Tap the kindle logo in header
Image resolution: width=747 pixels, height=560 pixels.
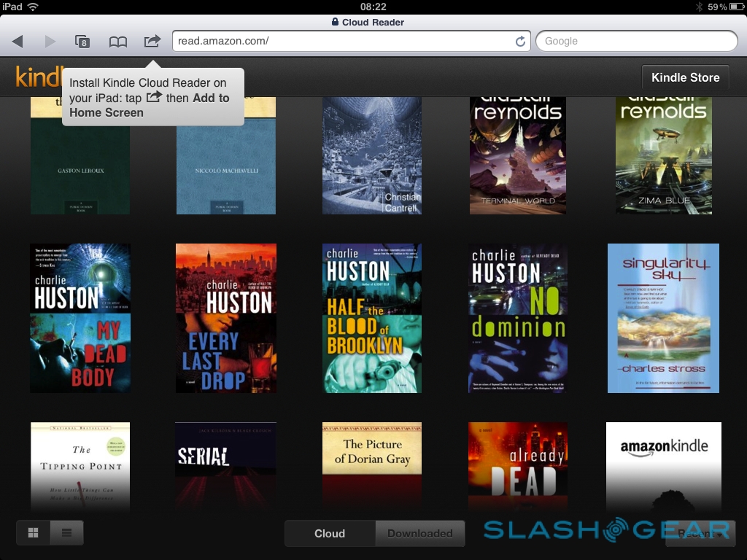pos(39,77)
